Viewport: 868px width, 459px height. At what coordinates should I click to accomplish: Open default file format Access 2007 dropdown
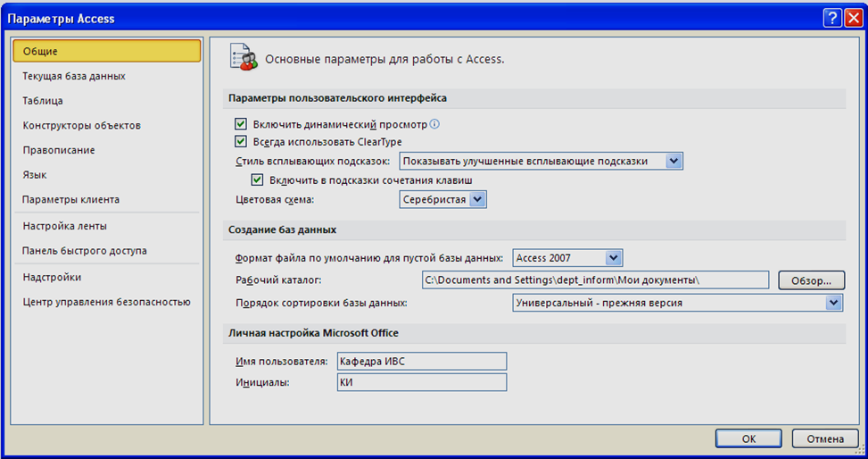pyautogui.click(x=567, y=258)
